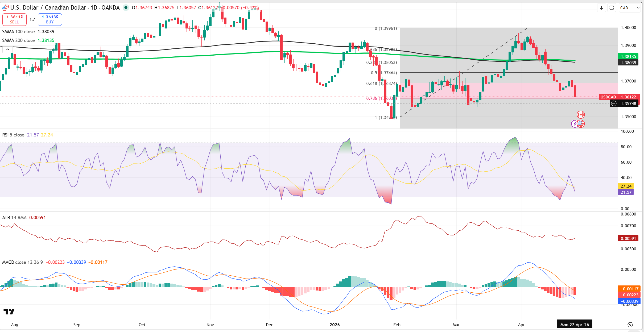The height and width of the screenshot is (332, 644).
Task: Click the Canada flag economic event icon
Action: pyautogui.click(x=581, y=115)
